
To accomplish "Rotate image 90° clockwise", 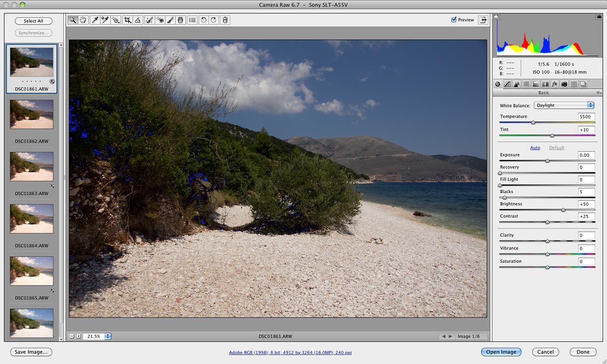I will pyautogui.click(x=214, y=20).
